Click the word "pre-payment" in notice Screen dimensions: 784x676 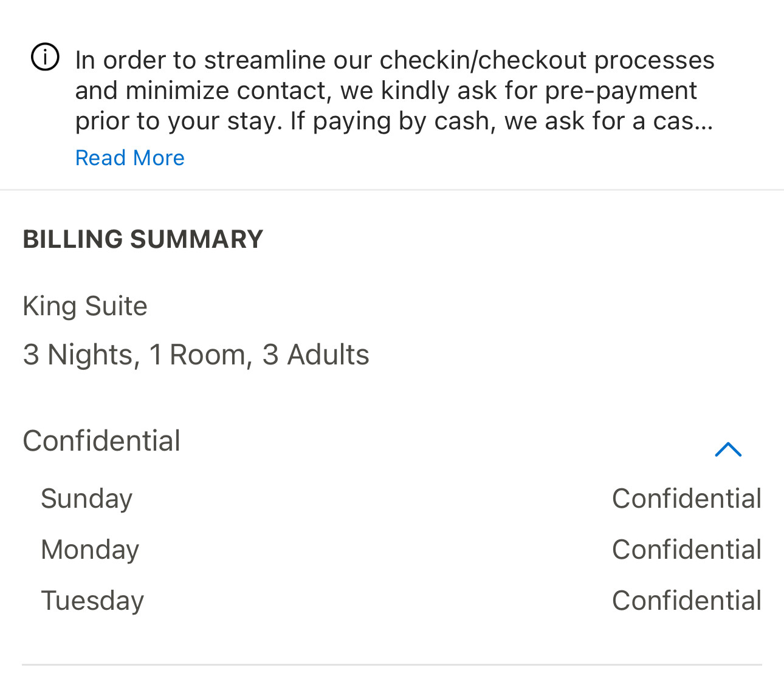click(x=621, y=90)
